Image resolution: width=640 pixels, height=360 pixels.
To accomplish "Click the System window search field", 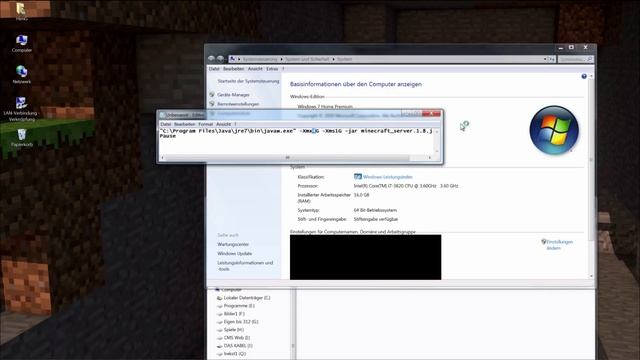I will [575, 59].
